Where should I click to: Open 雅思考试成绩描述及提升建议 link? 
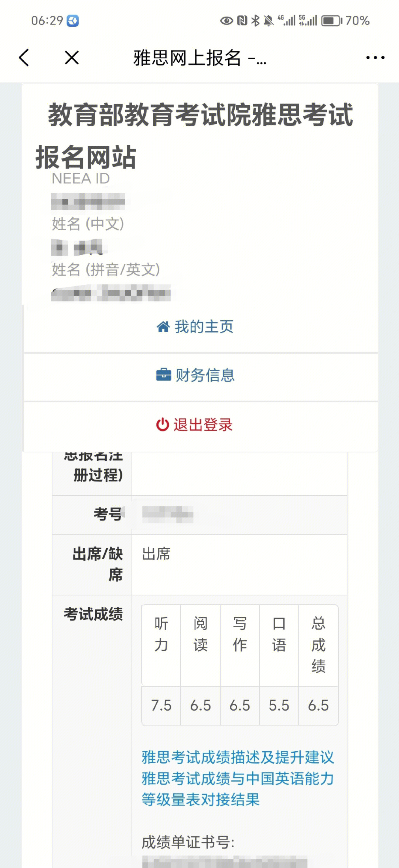[x=238, y=757]
